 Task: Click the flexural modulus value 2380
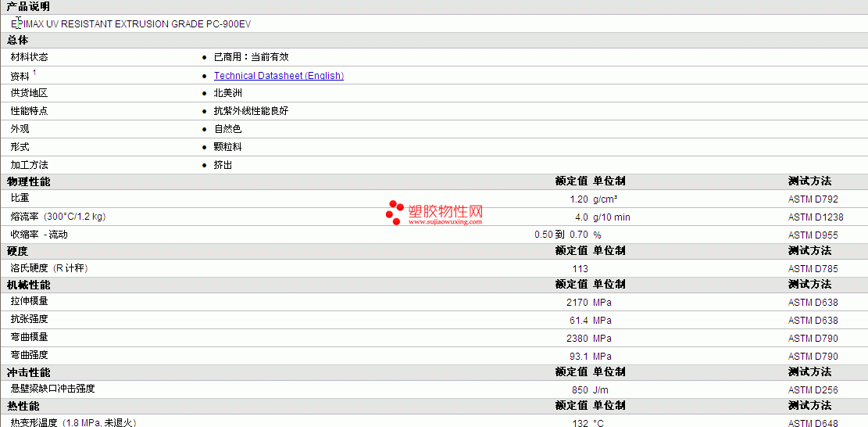pyautogui.click(x=577, y=339)
